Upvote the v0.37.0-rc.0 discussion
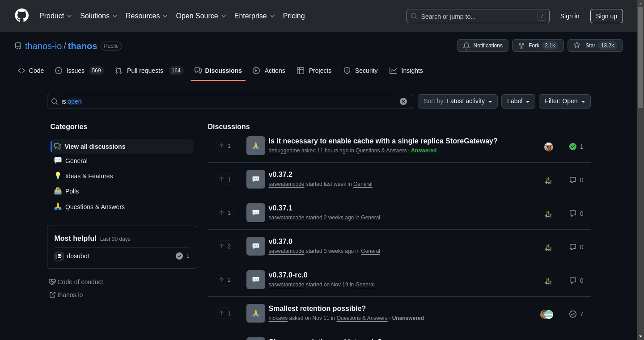The image size is (644, 340). point(225,280)
